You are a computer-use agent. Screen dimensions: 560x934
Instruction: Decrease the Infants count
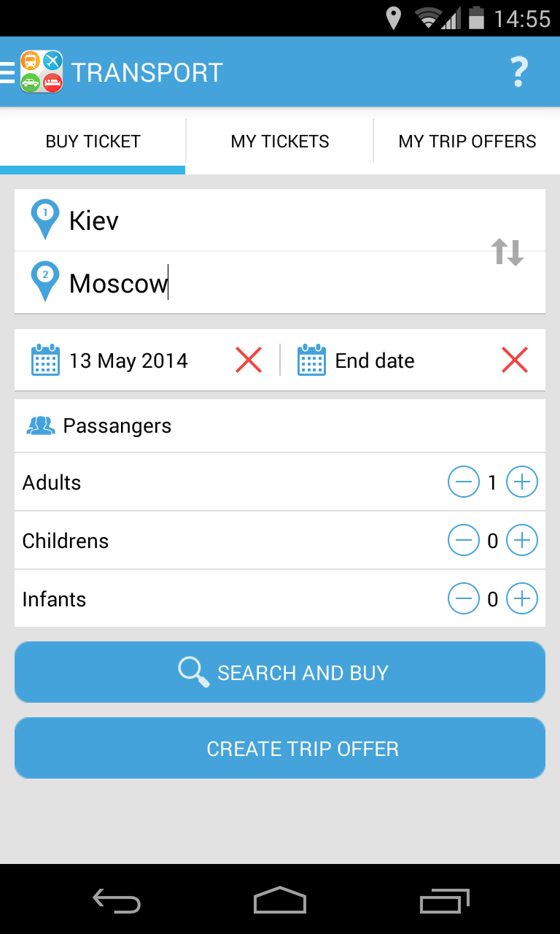pos(464,599)
